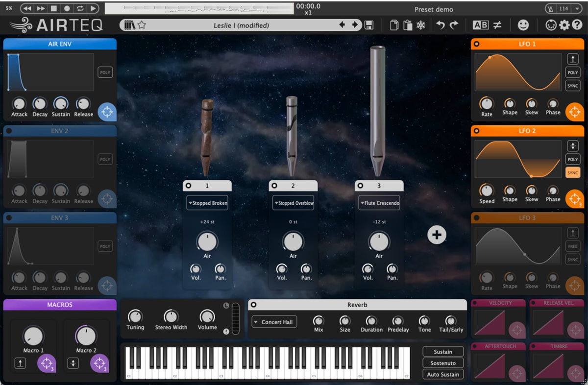Image resolution: width=588 pixels, height=385 pixels.
Task: Click the Sustain pedal button
Action: coord(443,352)
